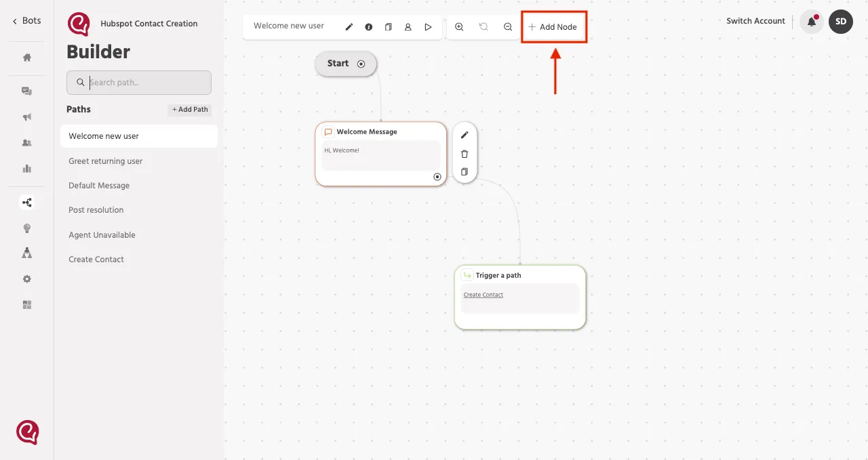The height and width of the screenshot is (460, 868).
Task: Delete the Welcome Message node via trash
Action: (x=465, y=154)
